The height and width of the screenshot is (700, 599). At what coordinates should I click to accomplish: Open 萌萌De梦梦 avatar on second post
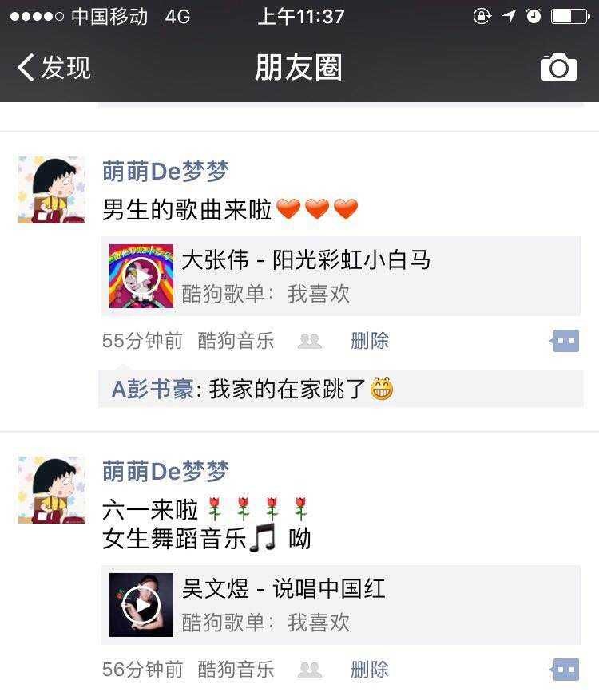(x=52, y=490)
